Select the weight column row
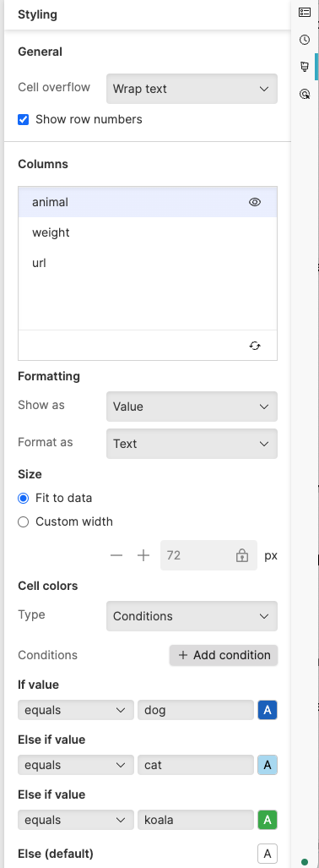This screenshot has height=868, width=319. tap(148, 232)
